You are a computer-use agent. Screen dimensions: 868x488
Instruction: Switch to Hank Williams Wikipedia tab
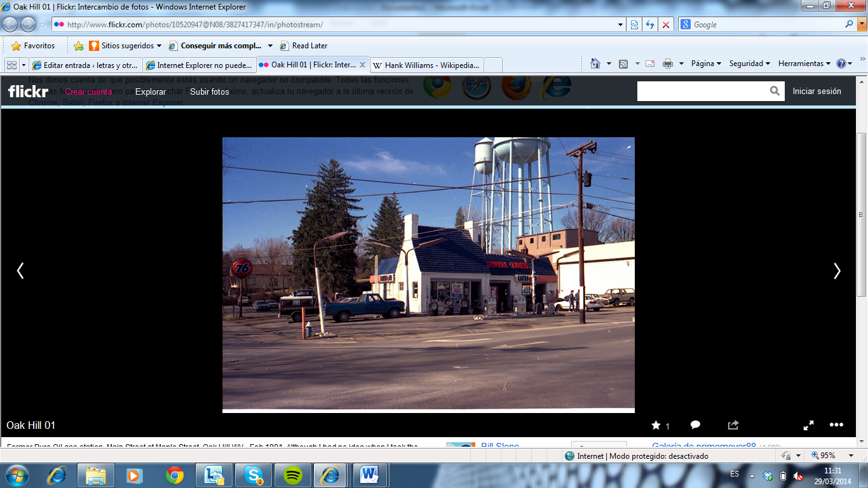click(427, 65)
